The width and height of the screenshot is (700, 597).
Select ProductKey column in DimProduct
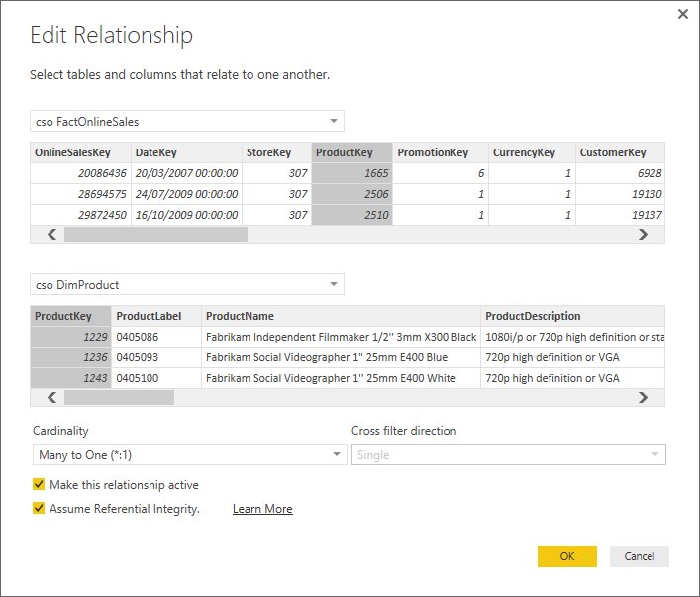(70, 316)
